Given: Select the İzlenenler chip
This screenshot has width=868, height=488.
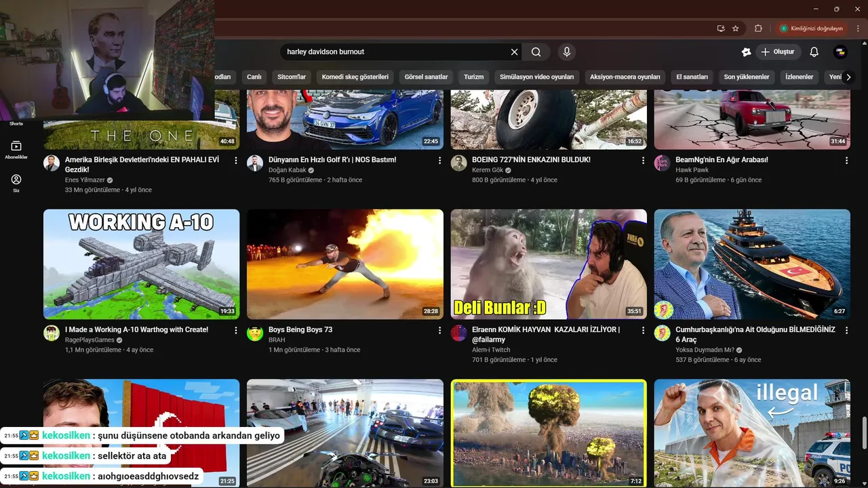Looking at the screenshot, I should (800, 77).
